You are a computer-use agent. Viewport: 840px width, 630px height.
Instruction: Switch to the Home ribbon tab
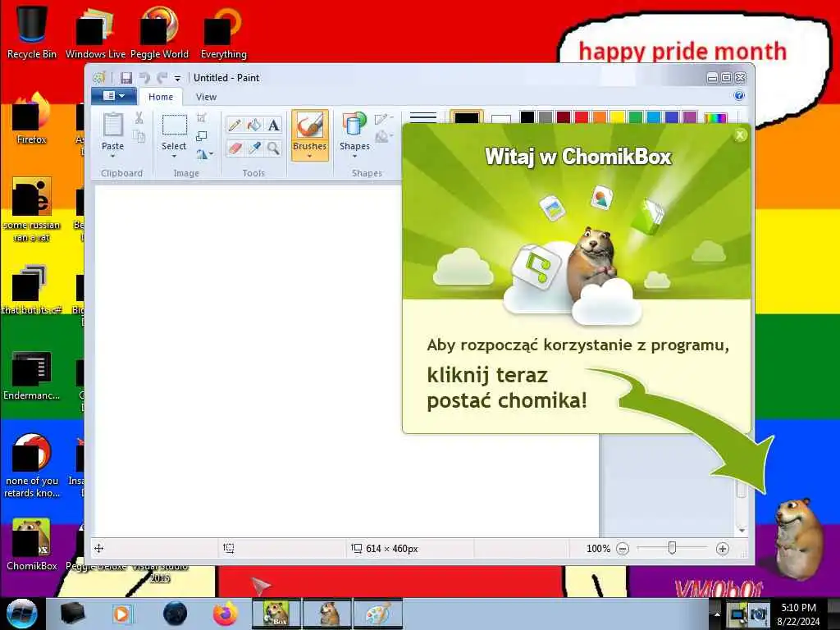161,97
